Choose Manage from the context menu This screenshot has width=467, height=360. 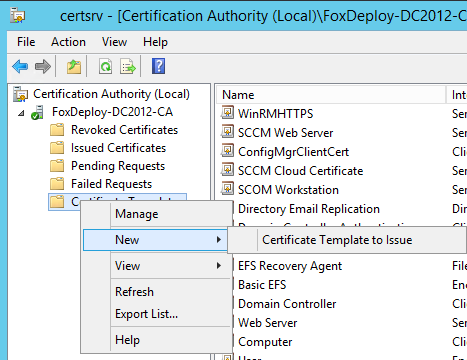[x=137, y=214]
